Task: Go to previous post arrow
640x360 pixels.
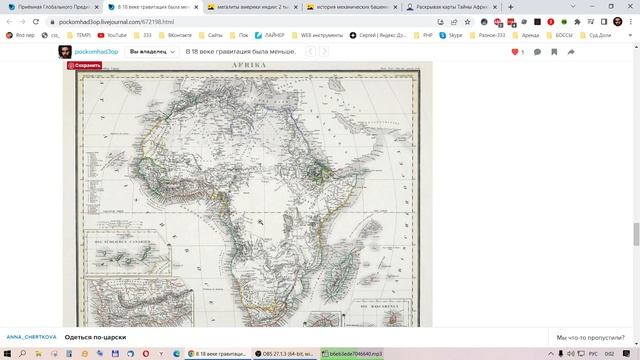Action: tap(311, 51)
